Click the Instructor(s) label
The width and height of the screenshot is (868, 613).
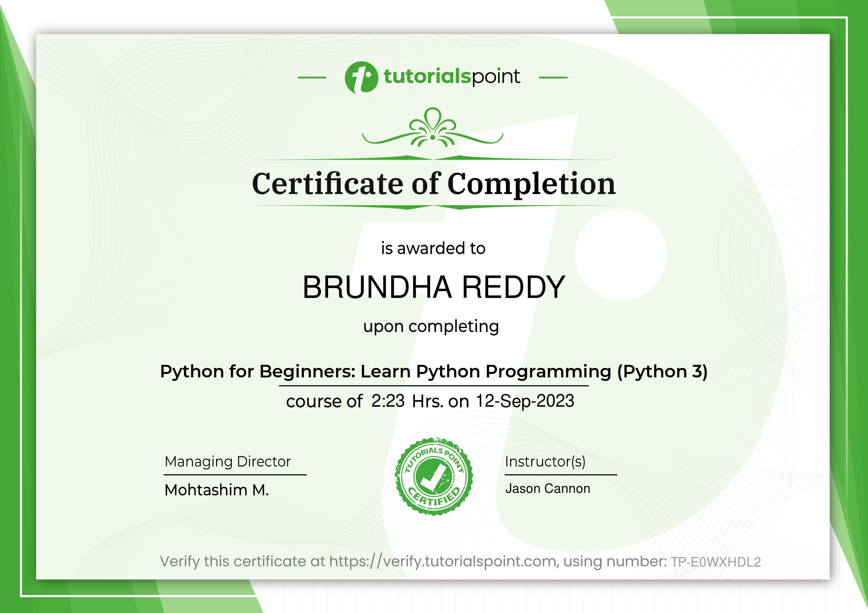pyautogui.click(x=545, y=462)
